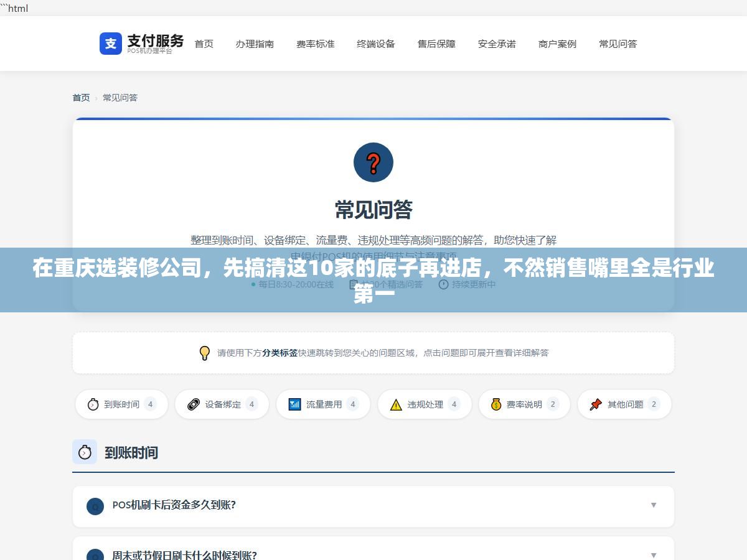Screen dimensions: 747x560
Task: Click count badge 4 in 违规处理 tag
Action: coord(454,404)
